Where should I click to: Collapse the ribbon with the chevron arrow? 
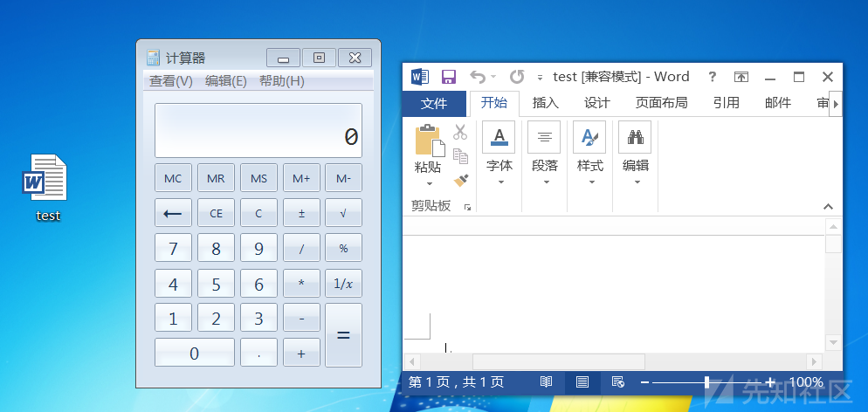click(x=828, y=206)
